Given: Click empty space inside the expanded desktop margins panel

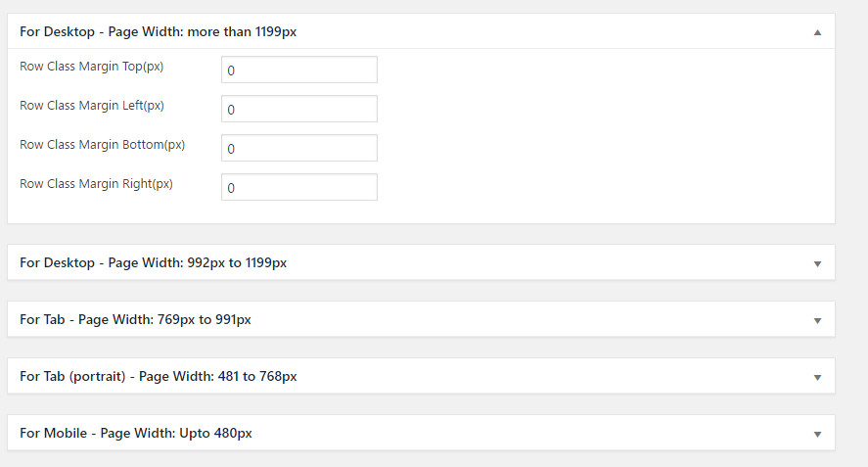Looking at the screenshot, I should click(x=604, y=133).
